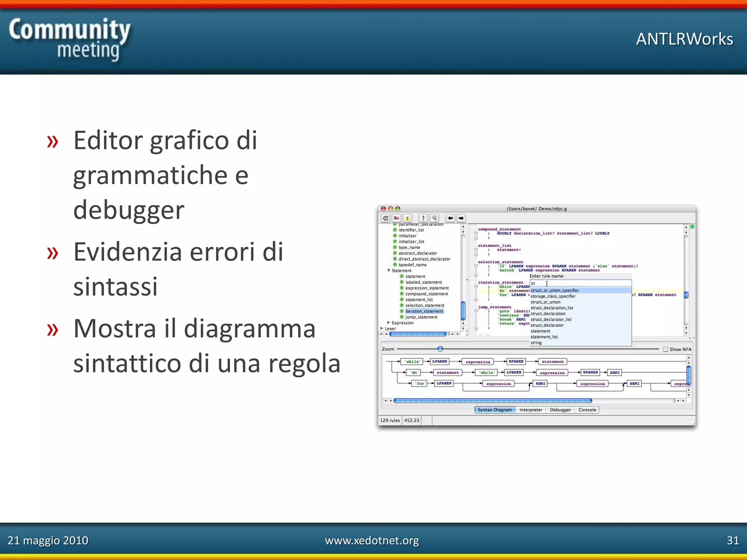Choose struct_or_union_specifier from completion list
The height and width of the screenshot is (560, 747).
(580, 291)
